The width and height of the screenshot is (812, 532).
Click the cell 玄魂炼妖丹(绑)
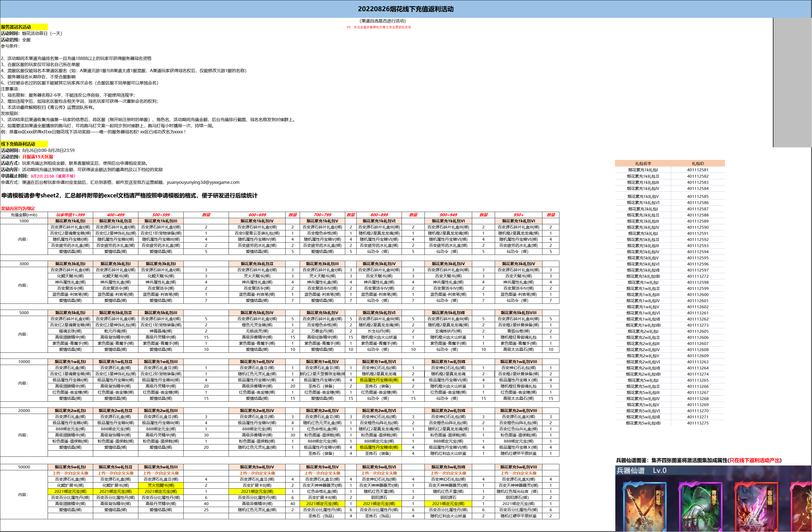[x=448, y=331]
